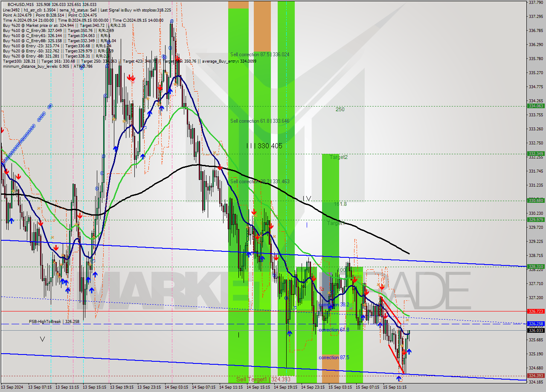The image size is (546, 392).
Task: Click 'Sell correction 61.8 | 333.646' label
Action: [x=260, y=121]
